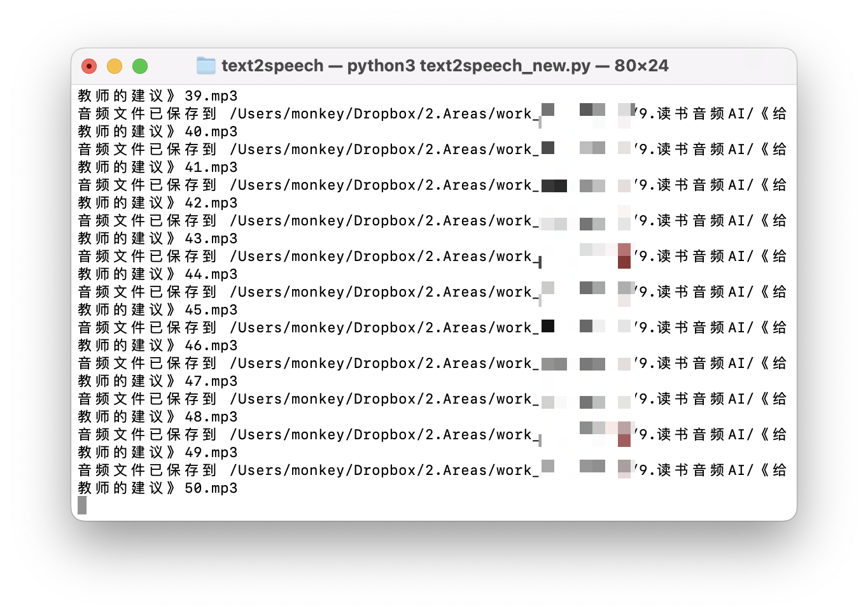Click the 40.mp3 filename text

[x=211, y=132]
